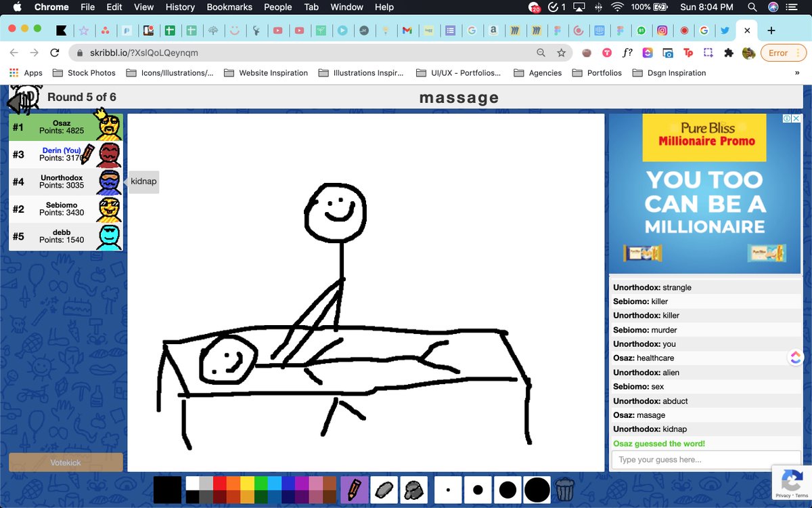This screenshot has height=508, width=812.
Task: Select the pencil drawing tool
Action: (x=355, y=490)
